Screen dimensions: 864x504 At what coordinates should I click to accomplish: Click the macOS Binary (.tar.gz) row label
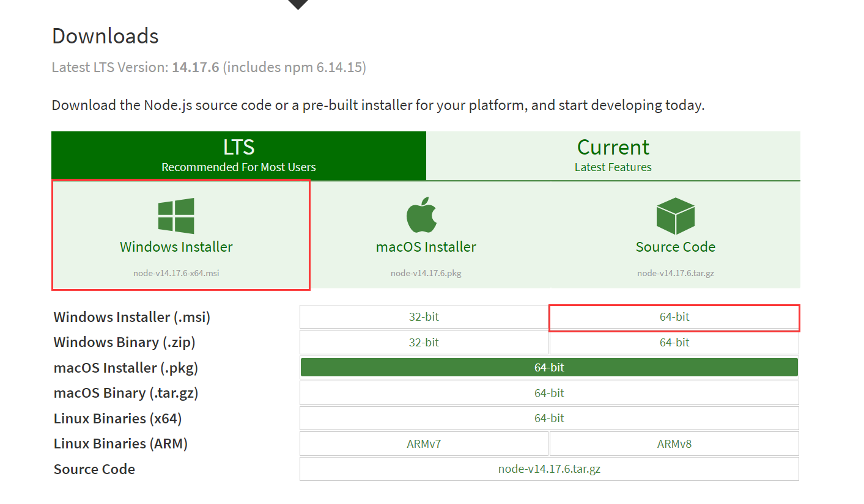126,393
